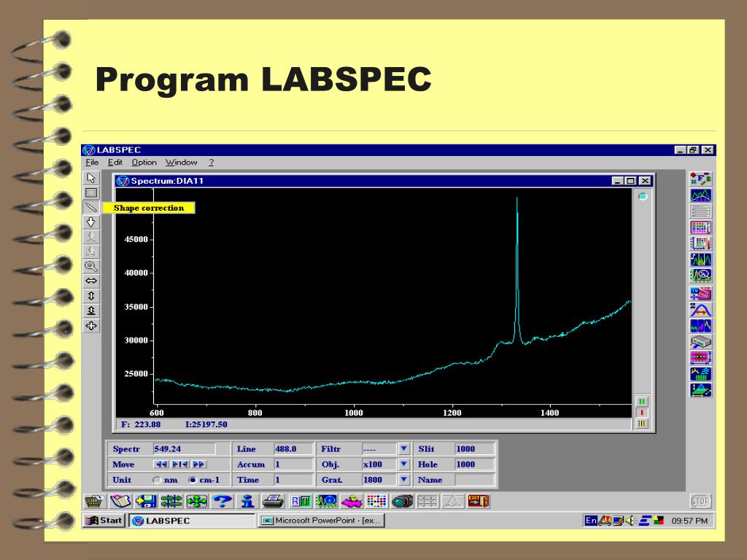The height and width of the screenshot is (560, 747).
Task: Click the speaker volume tray icon
Action: (x=630, y=521)
